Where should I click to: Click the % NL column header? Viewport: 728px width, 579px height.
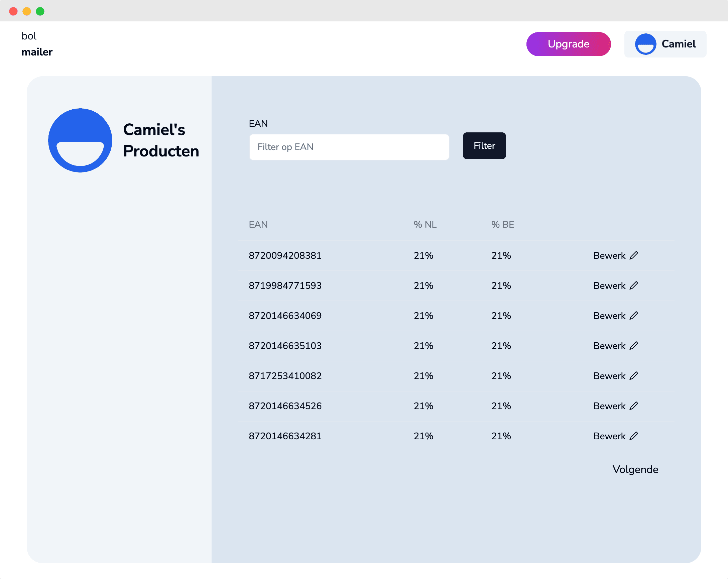pos(425,225)
